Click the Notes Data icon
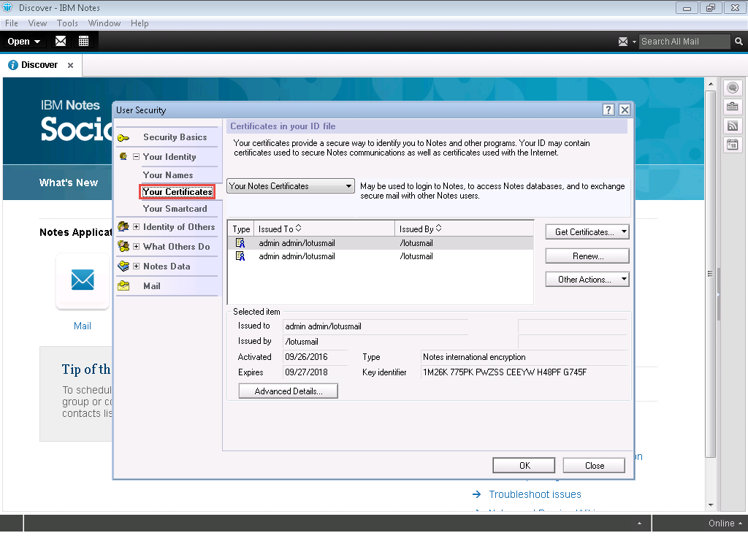The height and width of the screenshot is (560, 748). [x=123, y=266]
